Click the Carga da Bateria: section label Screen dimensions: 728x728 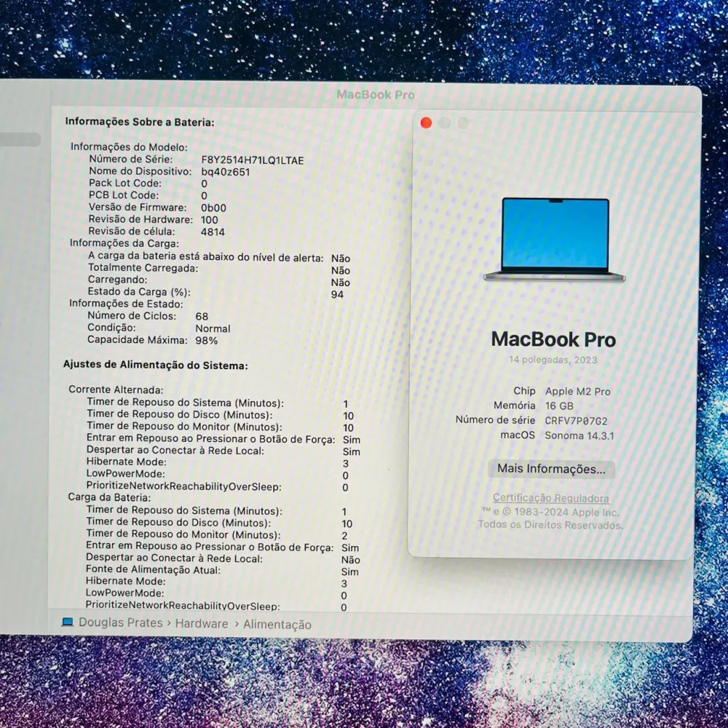coord(110,498)
